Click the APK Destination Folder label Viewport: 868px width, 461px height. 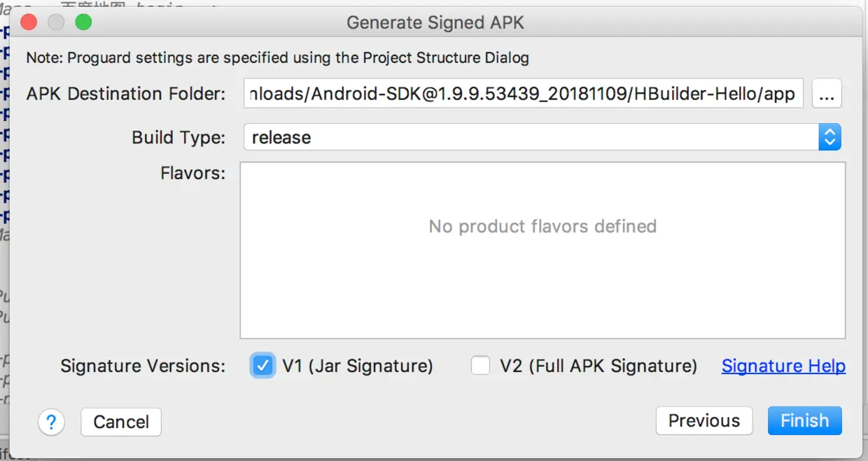[126, 94]
